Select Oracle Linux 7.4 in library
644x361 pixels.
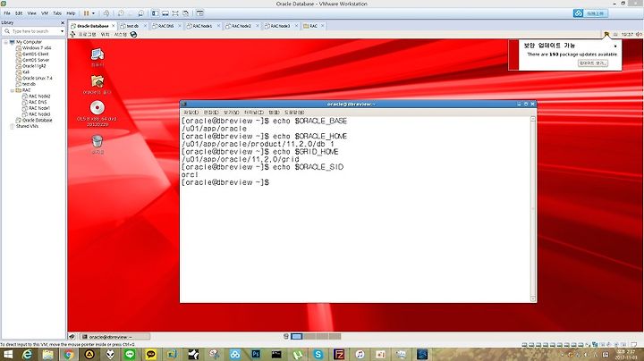click(38, 78)
